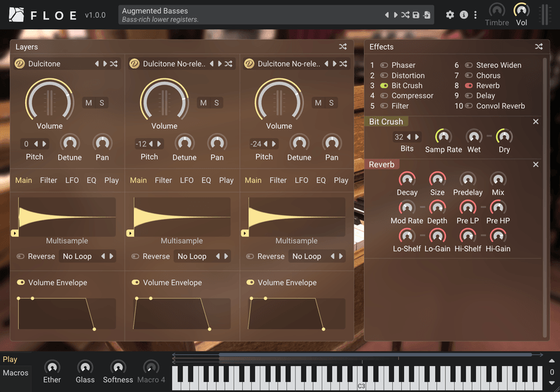
Task: Enable the Convol Reverb effect
Action: [x=468, y=106]
